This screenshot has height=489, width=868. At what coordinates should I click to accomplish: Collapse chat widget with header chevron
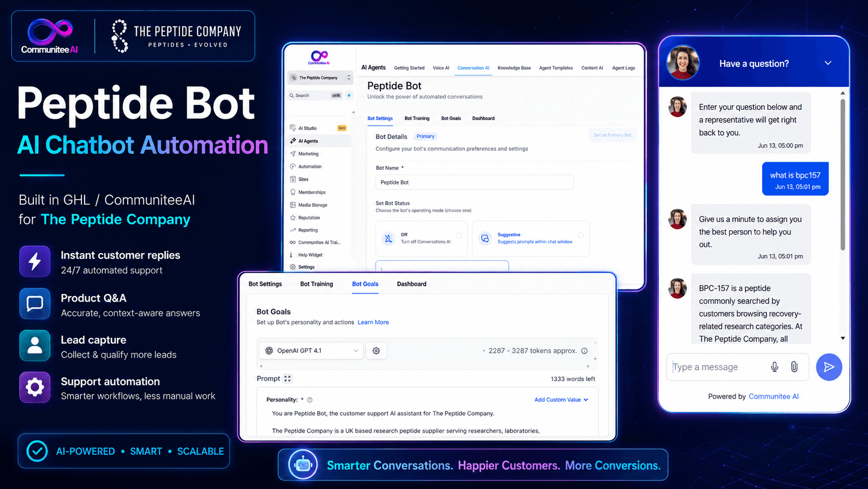click(x=828, y=63)
